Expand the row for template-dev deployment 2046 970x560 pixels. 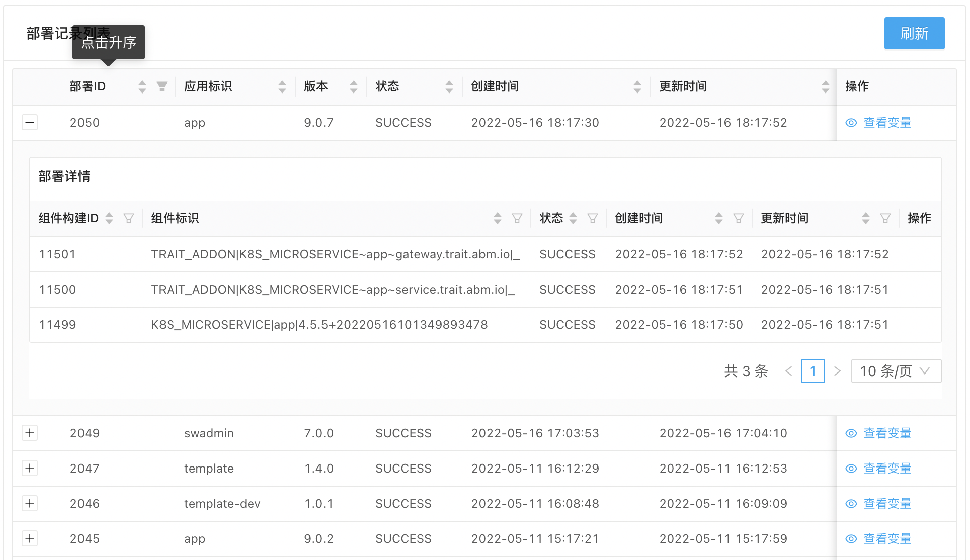(30, 503)
